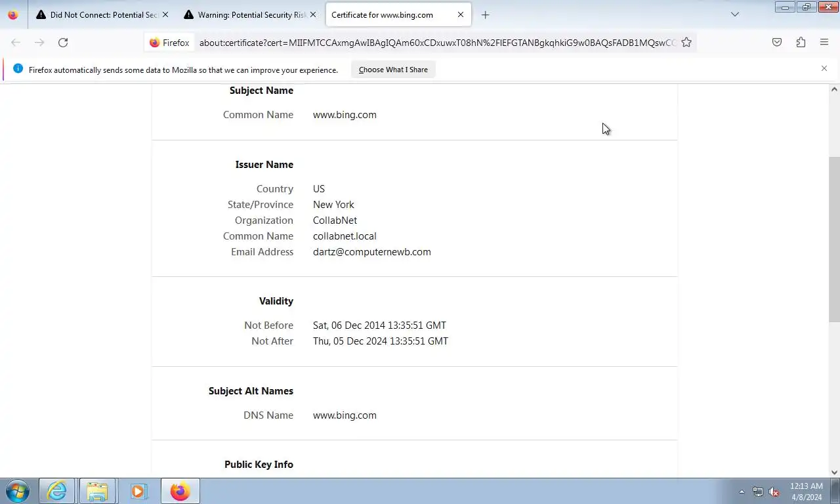The height and width of the screenshot is (504, 840).
Task: Click the 'Issuer Name' section heading
Action: click(264, 165)
